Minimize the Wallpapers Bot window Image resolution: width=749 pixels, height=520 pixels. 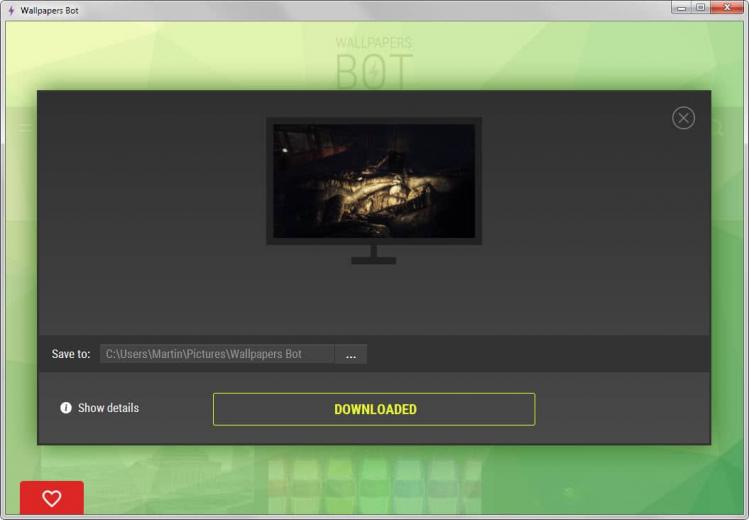(681, 8)
